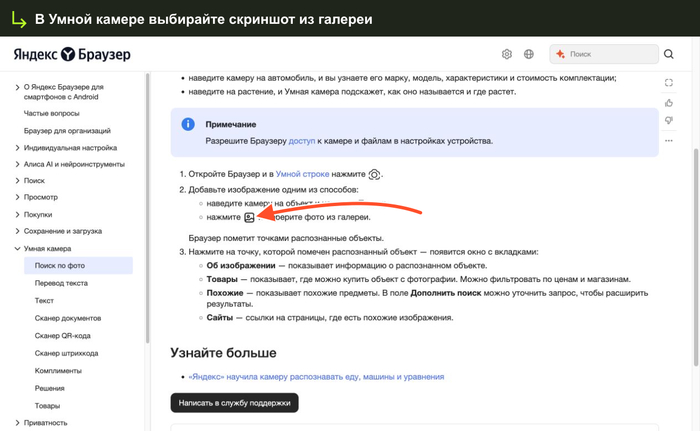
Task: Open link about camera recognizing food, cars
Action: (x=316, y=377)
